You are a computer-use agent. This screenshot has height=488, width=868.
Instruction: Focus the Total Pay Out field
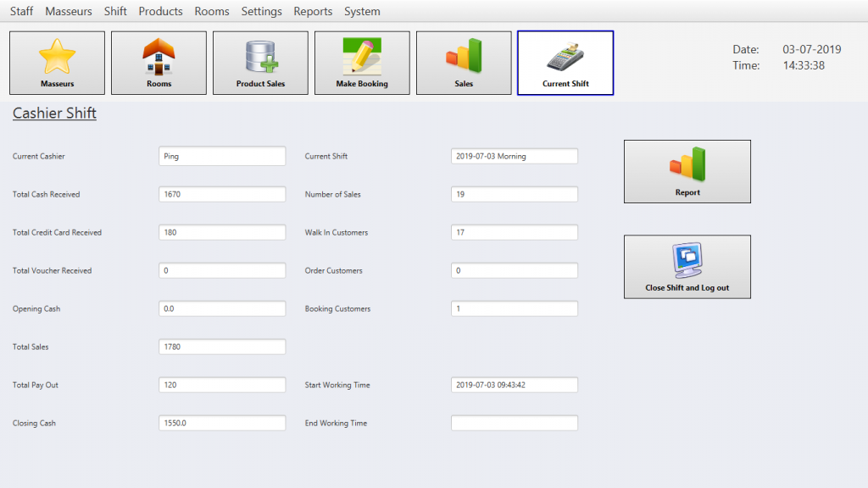222,385
